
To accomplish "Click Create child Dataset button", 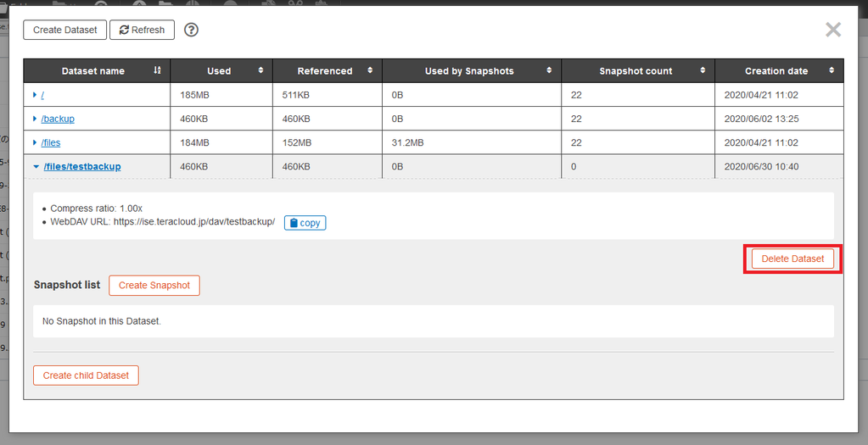I will coord(86,375).
